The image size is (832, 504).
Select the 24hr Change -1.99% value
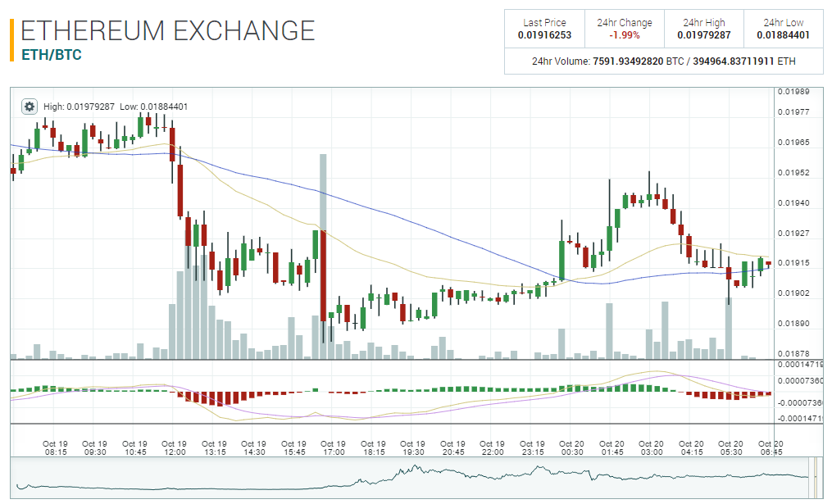623,35
